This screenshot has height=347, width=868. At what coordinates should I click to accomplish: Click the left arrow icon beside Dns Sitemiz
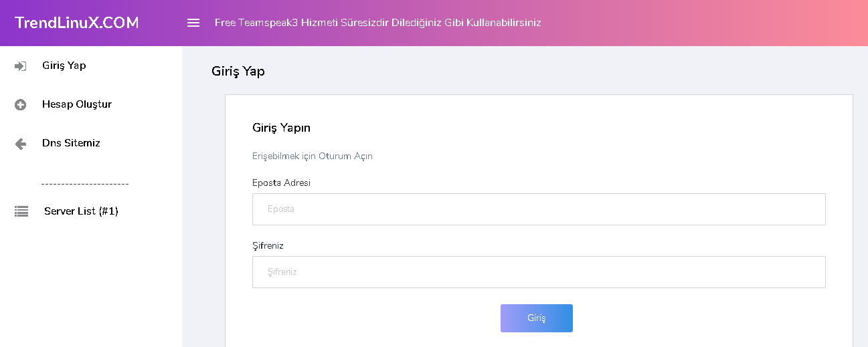pyautogui.click(x=21, y=144)
